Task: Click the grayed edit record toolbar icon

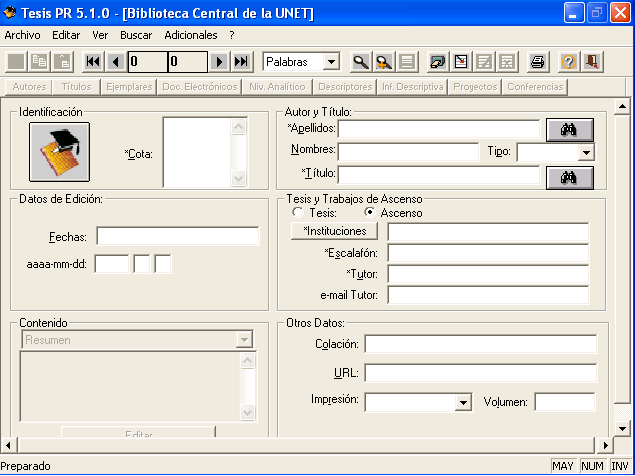Action: point(484,62)
